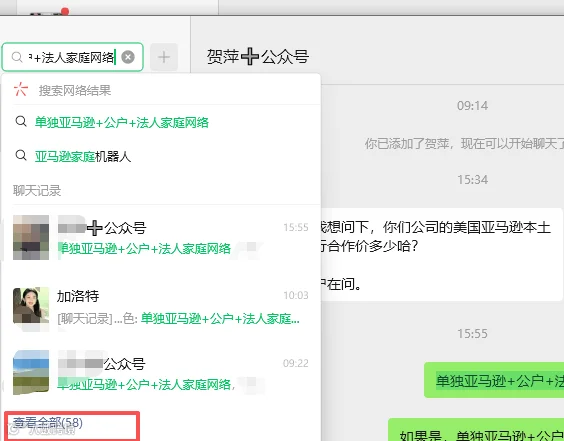Click the 你已添加了贺萍 system notice
The height and width of the screenshot is (441, 564).
[464, 144]
